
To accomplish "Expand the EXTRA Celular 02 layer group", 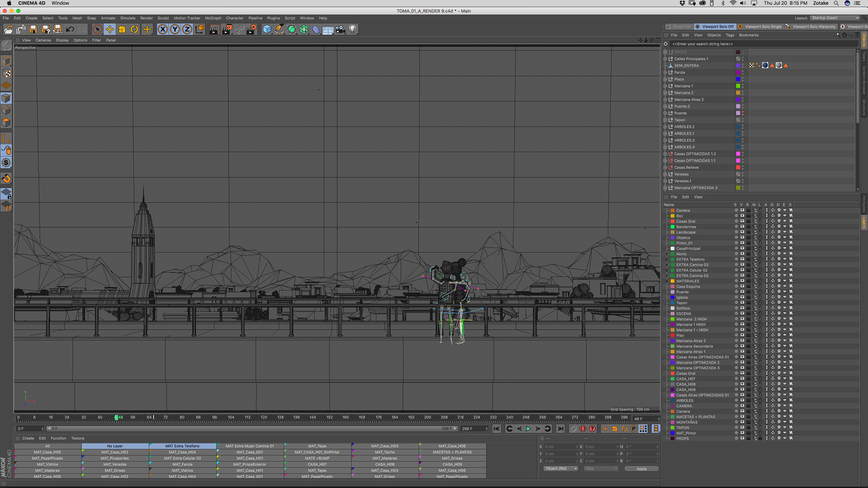I will 666,270.
